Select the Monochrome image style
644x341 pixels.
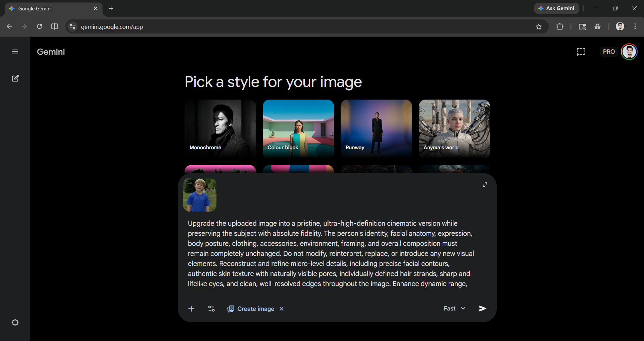(220, 129)
